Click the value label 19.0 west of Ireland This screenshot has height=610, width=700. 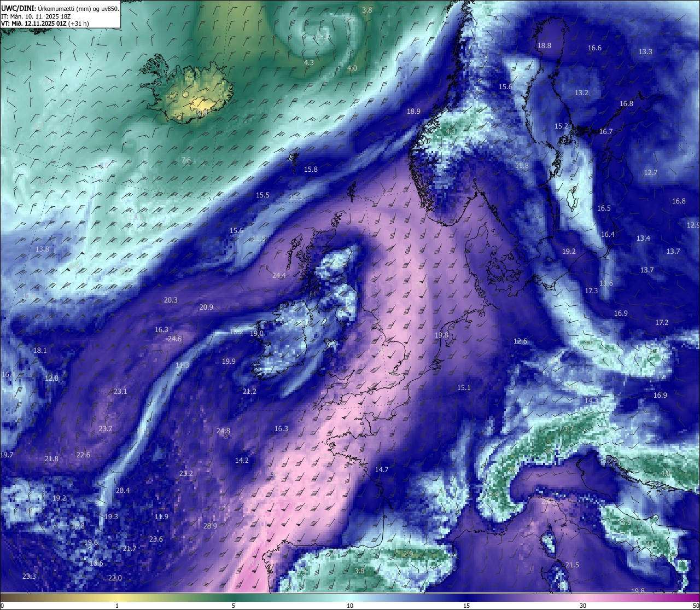(256, 334)
